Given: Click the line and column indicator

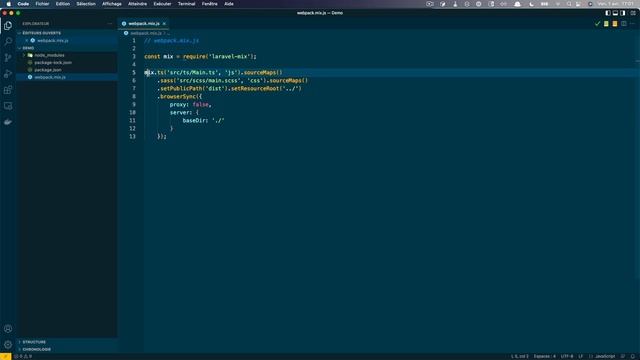Looking at the screenshot, I should pyautogui.click(x=520, y=356).
